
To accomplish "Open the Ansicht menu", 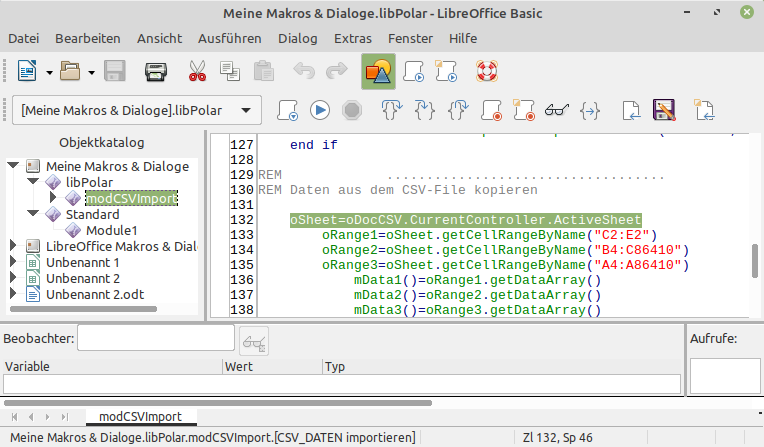I will click(x=159, y=39).
